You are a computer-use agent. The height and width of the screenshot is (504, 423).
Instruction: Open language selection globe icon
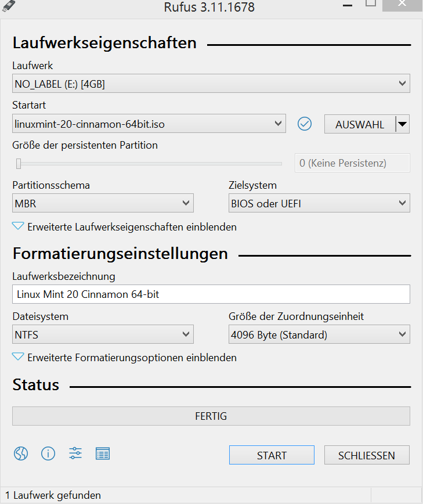pyautogui.click(x=21, y=453)
